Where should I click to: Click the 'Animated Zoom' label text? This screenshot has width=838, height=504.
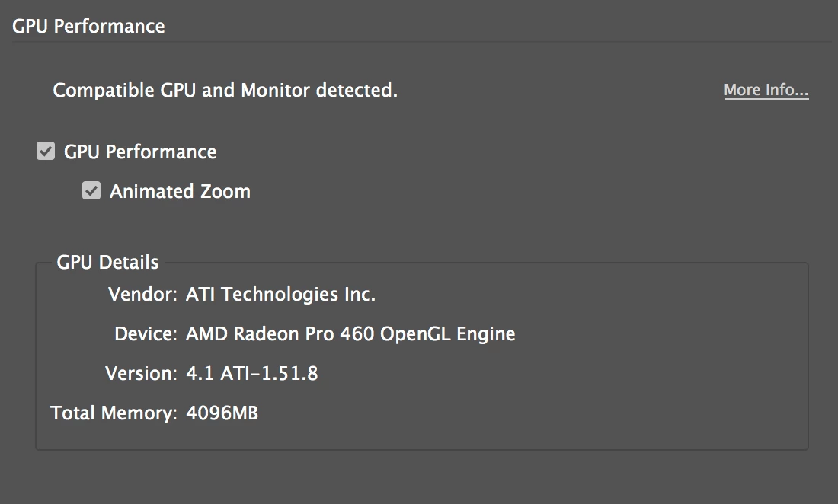[x=180, y=191]
